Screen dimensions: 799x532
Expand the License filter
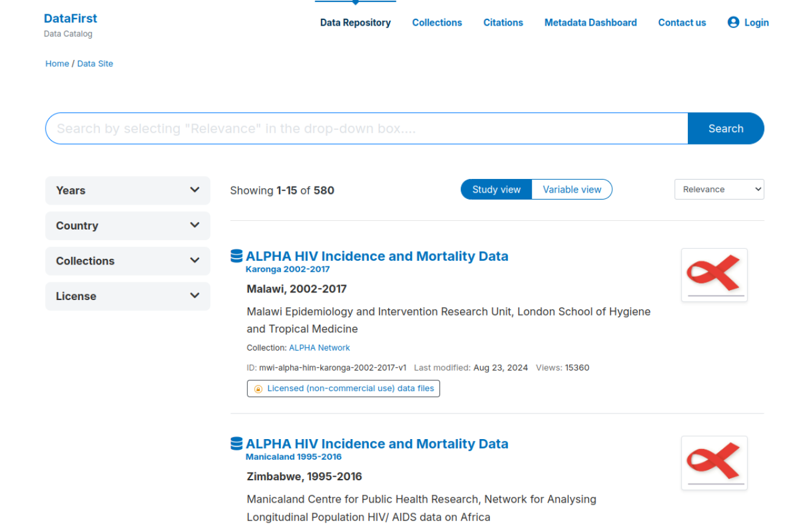point(128,296)
